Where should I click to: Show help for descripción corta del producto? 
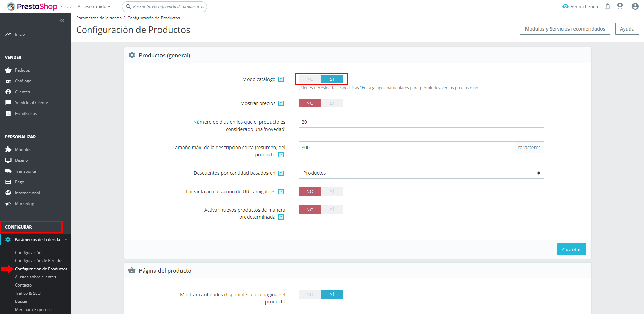point(281,155)
